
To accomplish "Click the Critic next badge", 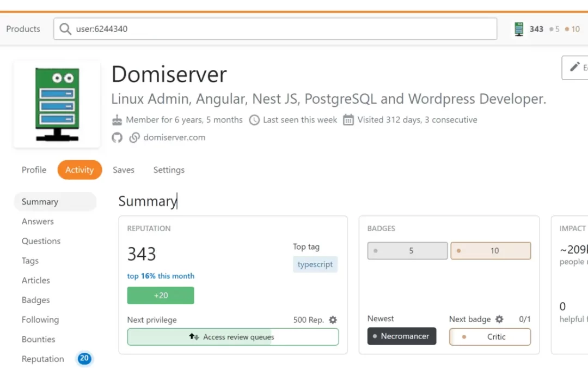I will click(490, 337).
